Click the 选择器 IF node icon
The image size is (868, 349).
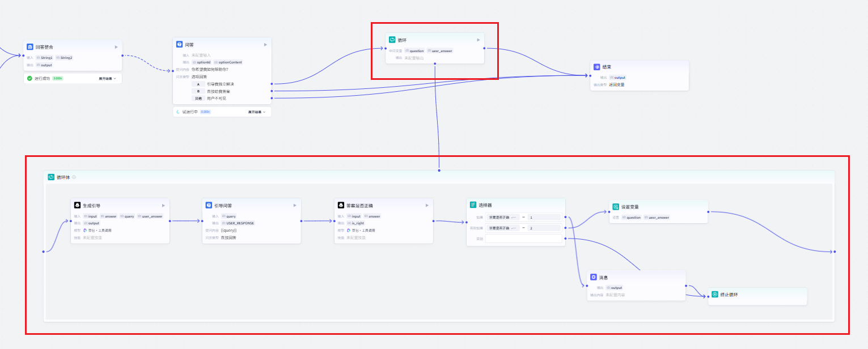pyautogui.click(x=473, y=205)
